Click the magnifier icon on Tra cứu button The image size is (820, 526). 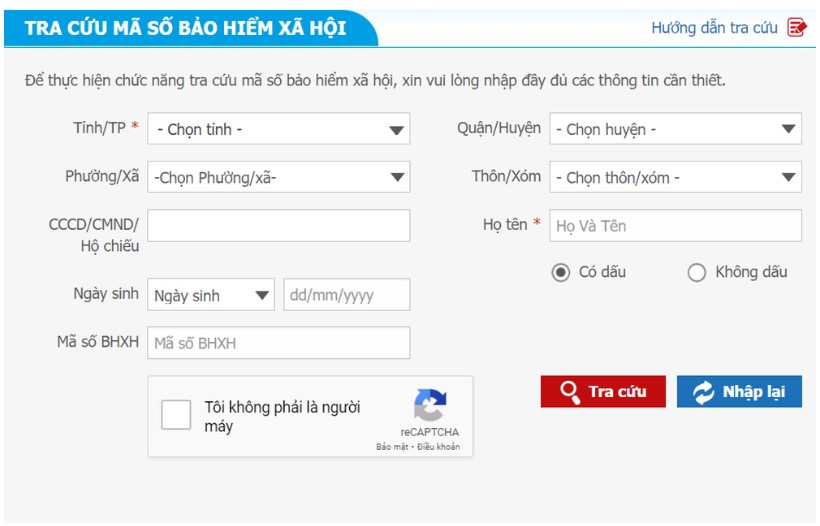[570, 391]
